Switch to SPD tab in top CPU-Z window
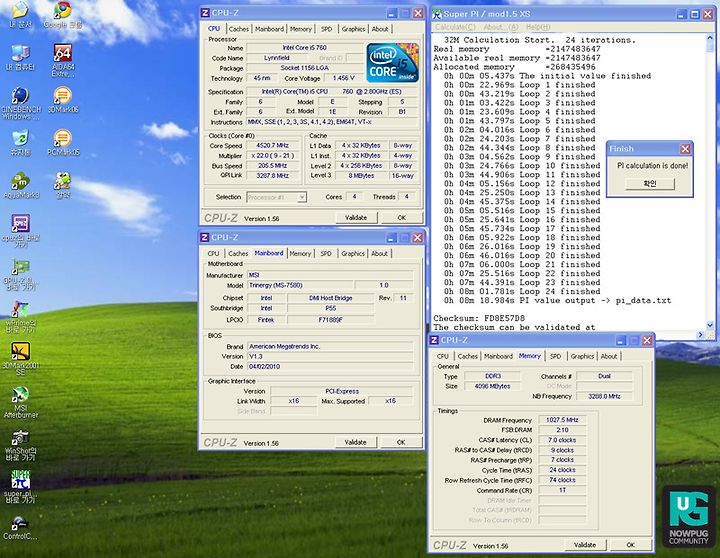Image resolution: width=720 pixels, height=558 pixels. pos(326,29)
